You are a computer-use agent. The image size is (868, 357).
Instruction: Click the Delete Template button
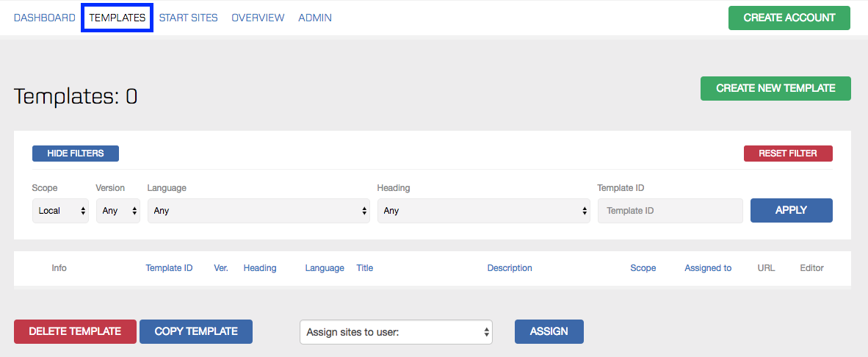75,331
